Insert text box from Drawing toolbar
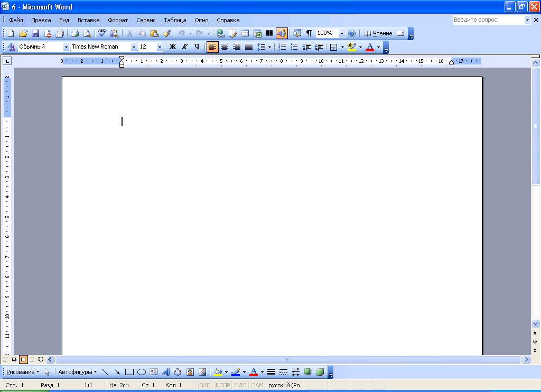This screenshot has height=392, width=541. click(x=154, y=372)
